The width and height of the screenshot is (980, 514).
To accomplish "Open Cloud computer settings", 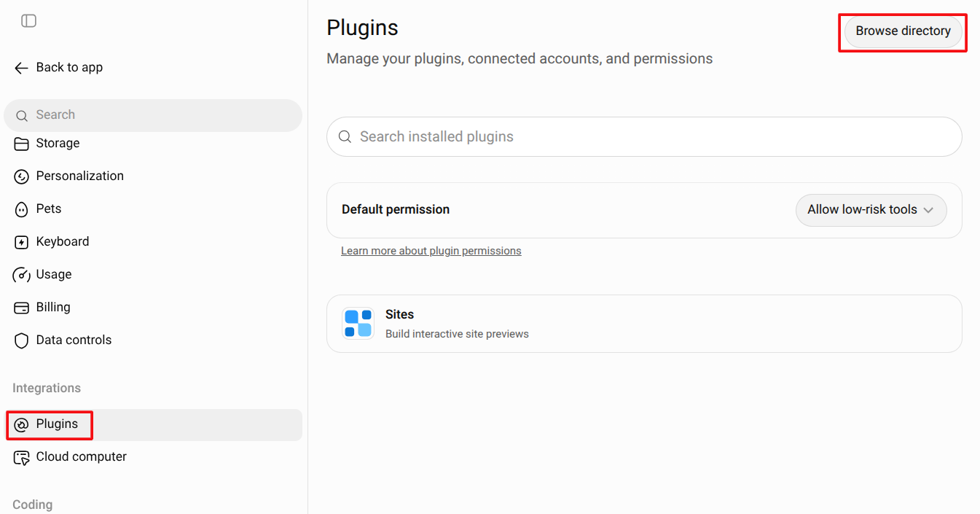I will point(153,457).
